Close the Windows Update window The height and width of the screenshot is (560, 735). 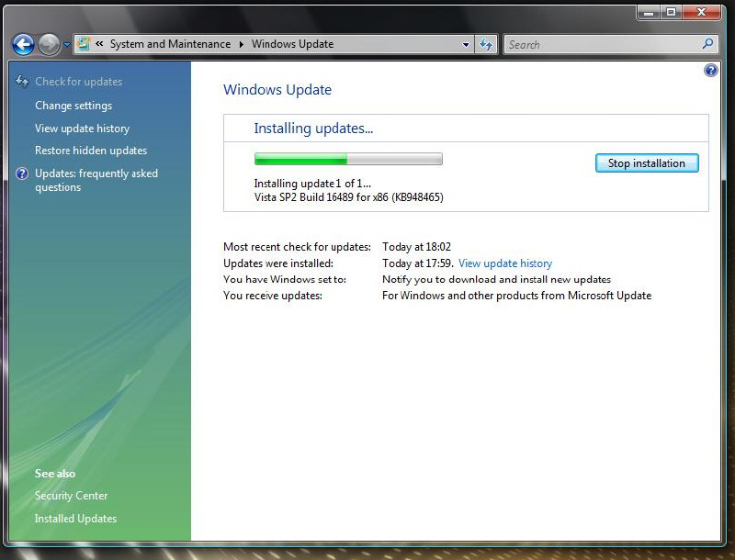[x=701, y=12]
